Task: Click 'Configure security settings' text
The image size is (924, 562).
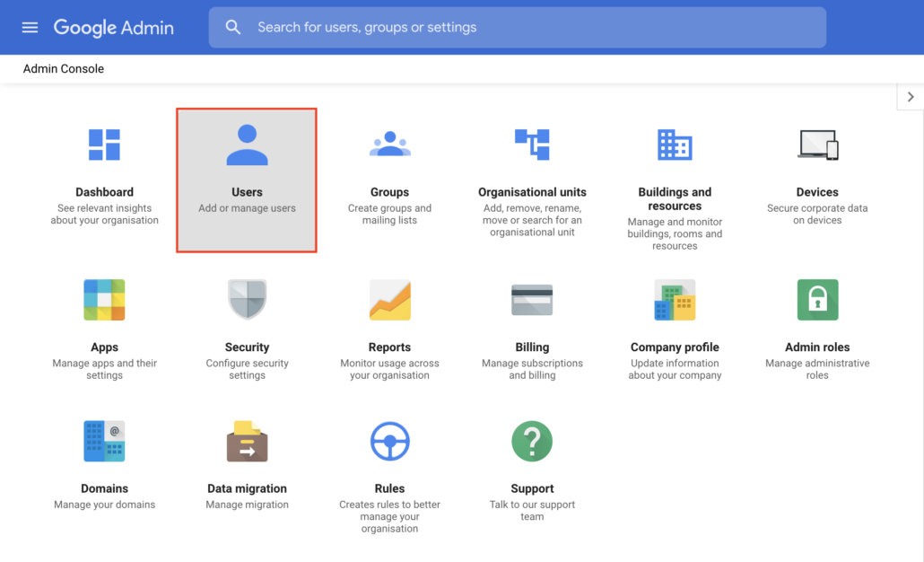Action: point(247,369)
